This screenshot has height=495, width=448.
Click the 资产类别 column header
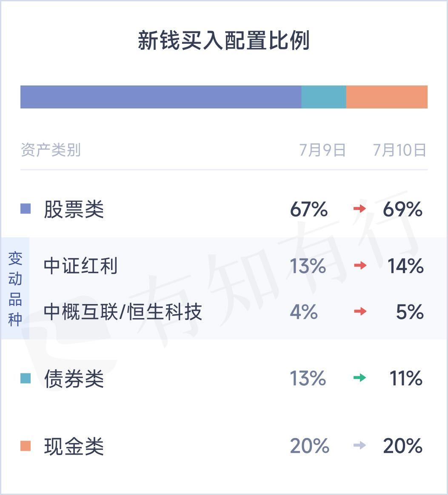tap(51, 150)
